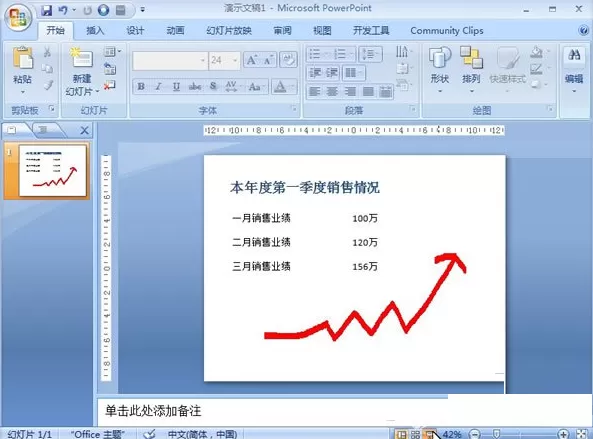
Task: Click the zoom in plus button
Action: [x=563, y=434]
